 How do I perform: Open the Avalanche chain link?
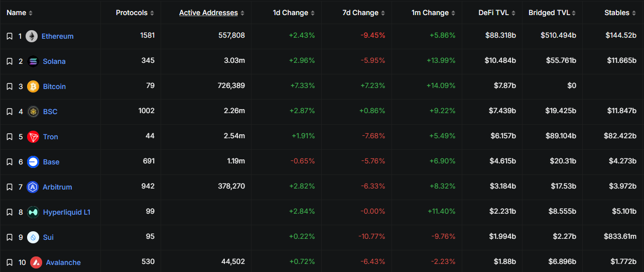pos(63,262)
